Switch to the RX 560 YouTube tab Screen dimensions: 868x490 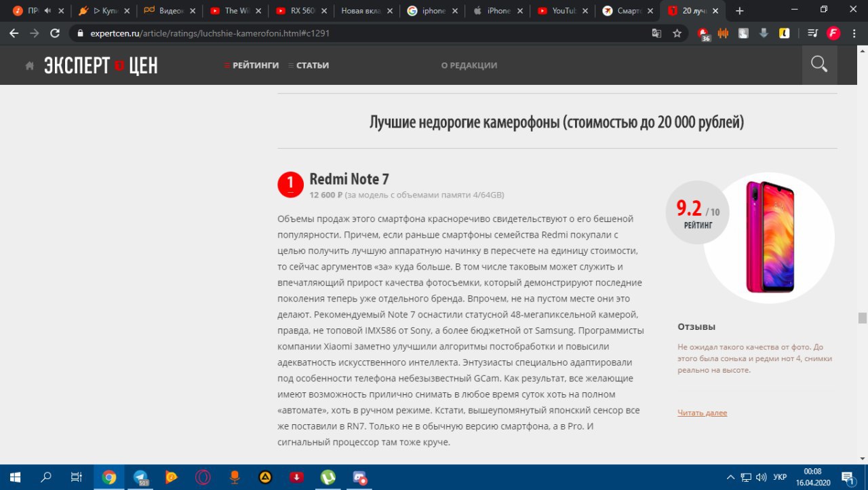(300, 11)
